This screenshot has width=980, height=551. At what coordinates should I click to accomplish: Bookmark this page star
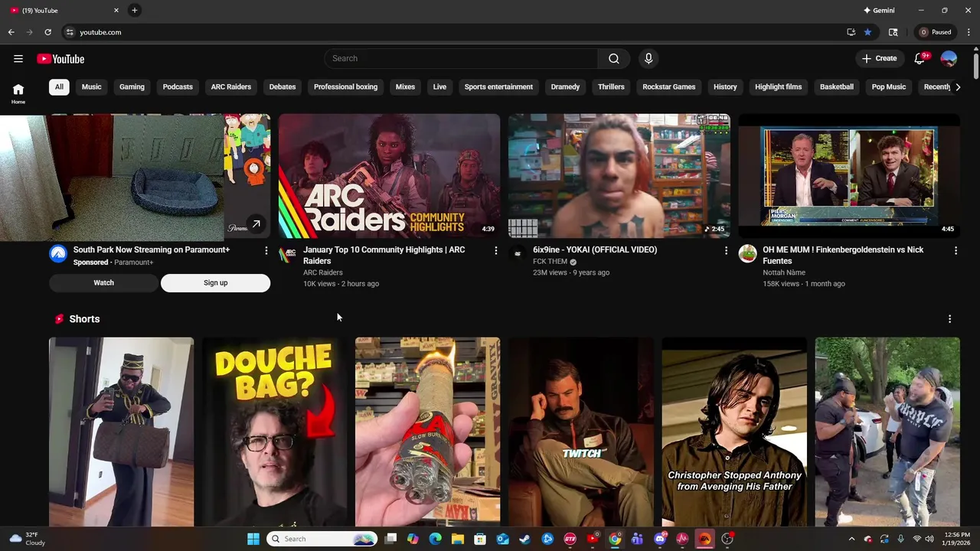click(867, 32)
